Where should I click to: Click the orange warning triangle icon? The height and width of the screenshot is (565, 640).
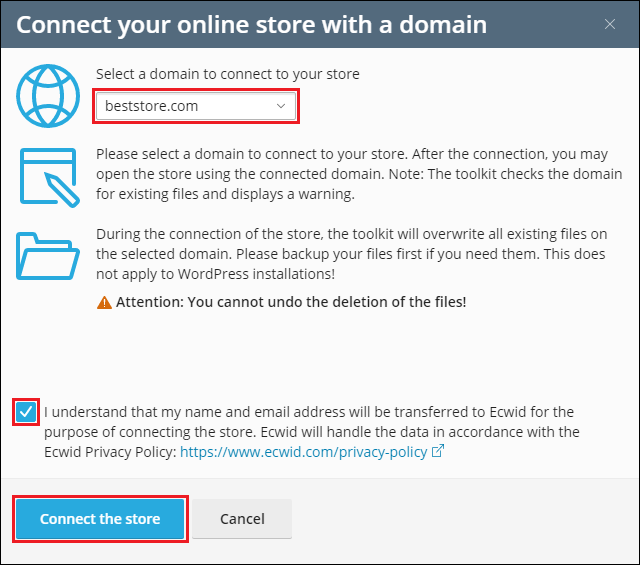[x=104, y=301]
